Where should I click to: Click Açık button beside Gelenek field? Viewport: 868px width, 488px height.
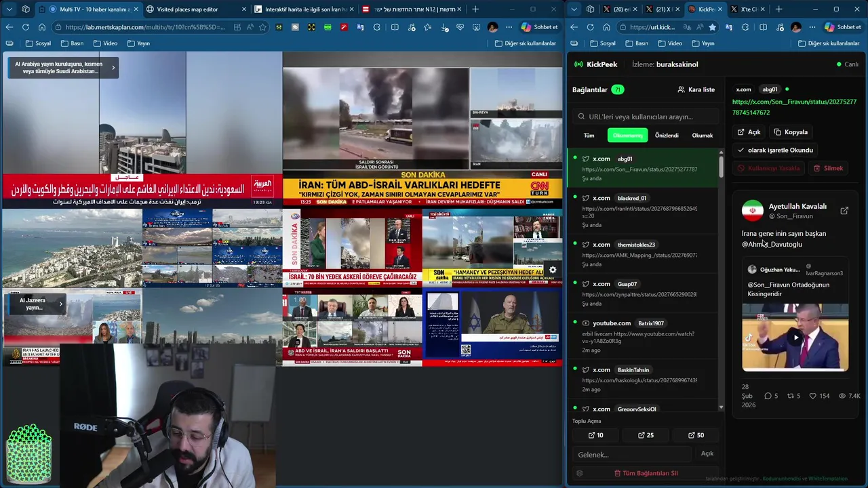[707, 453]
